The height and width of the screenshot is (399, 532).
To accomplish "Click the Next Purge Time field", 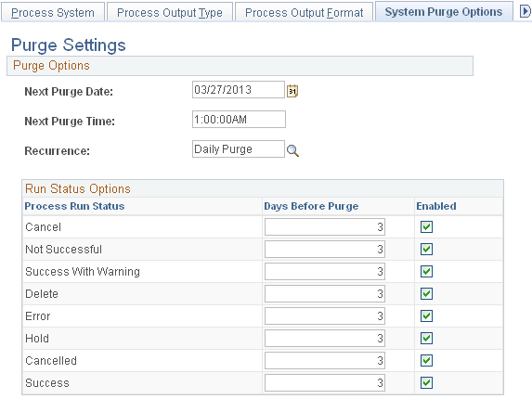I will pos(239,120).
